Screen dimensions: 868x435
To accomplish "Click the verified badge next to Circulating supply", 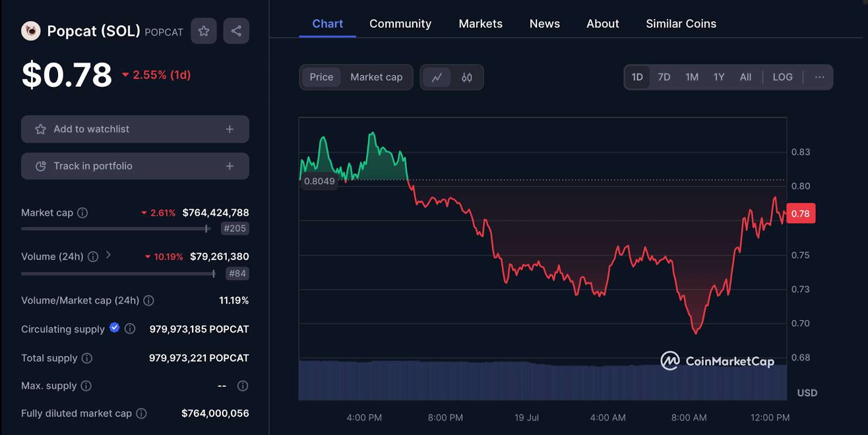I will (x=114, y=327).
